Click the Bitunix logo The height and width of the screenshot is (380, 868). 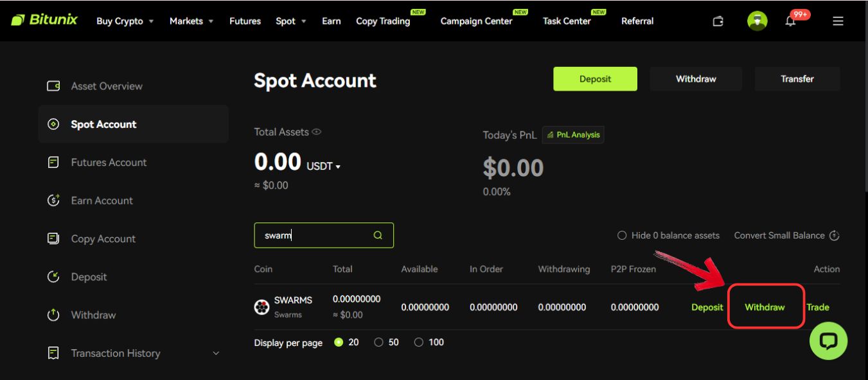click(x=45, y=21)
